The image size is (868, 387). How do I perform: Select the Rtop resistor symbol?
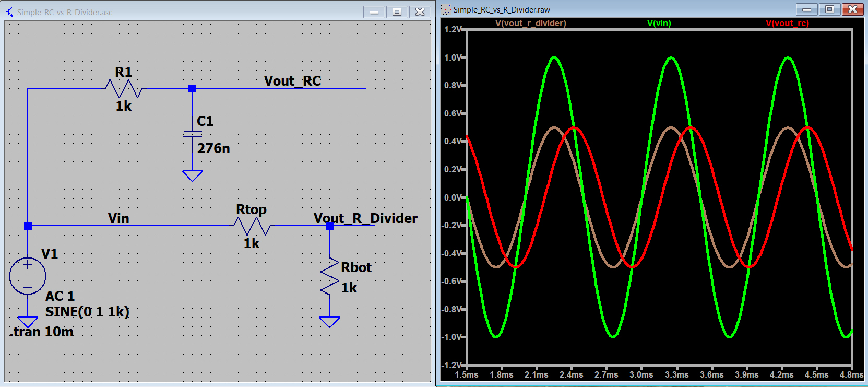[252, 226]
